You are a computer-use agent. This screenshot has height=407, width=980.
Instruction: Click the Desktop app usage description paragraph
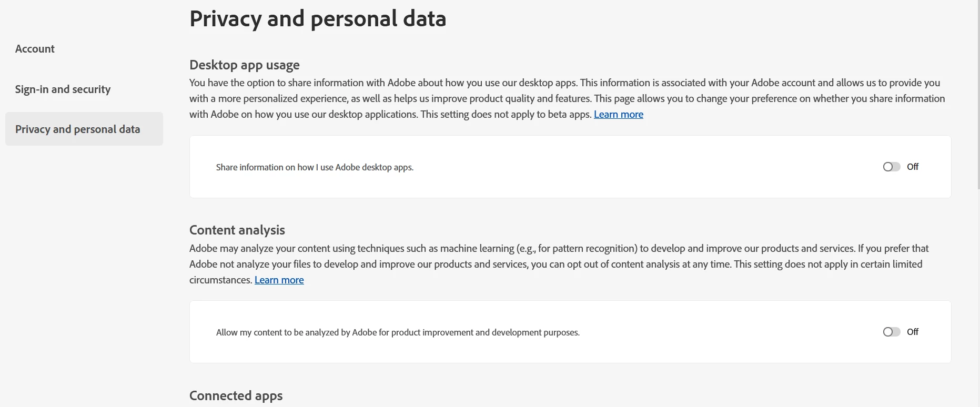point(567,98)
